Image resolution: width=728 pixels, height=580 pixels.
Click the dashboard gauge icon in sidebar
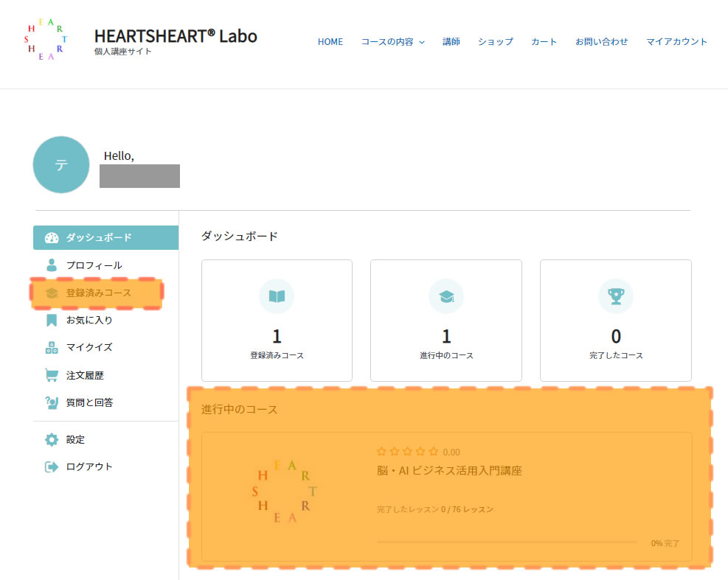[x=52, y=237]
